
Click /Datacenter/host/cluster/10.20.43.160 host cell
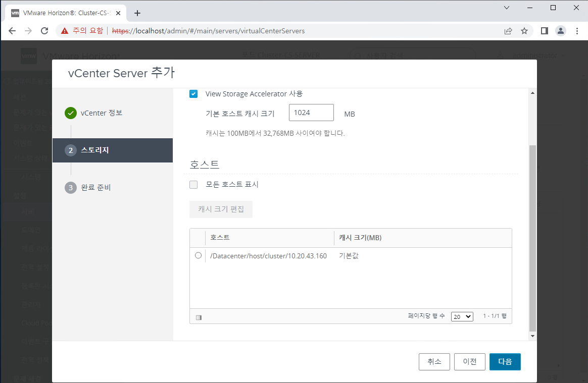point(269,256)
